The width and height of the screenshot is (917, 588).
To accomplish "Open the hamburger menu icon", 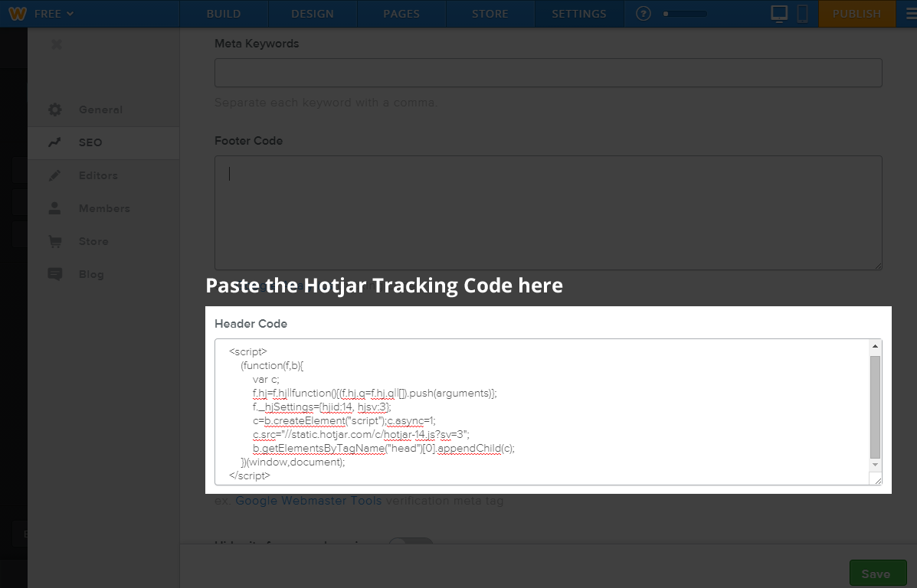I will tap(910, 14).
